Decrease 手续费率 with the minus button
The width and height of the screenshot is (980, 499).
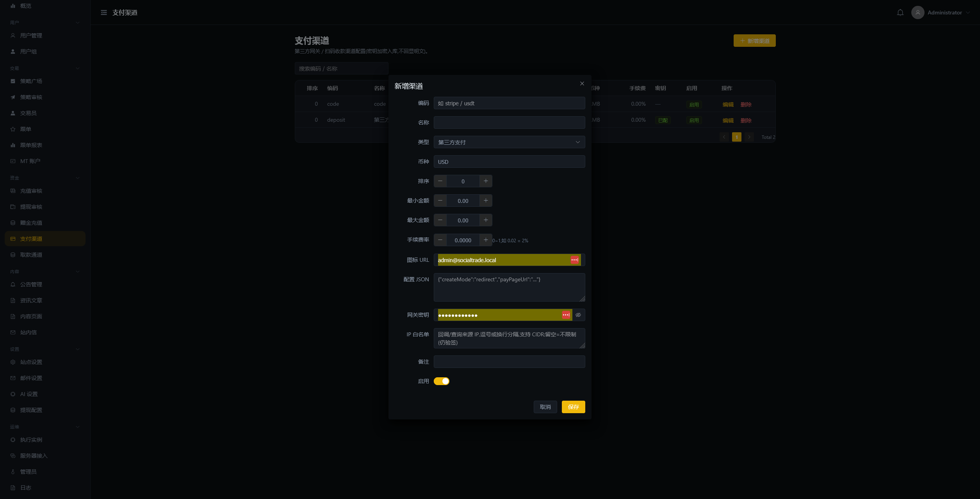(x=440, y=240)
